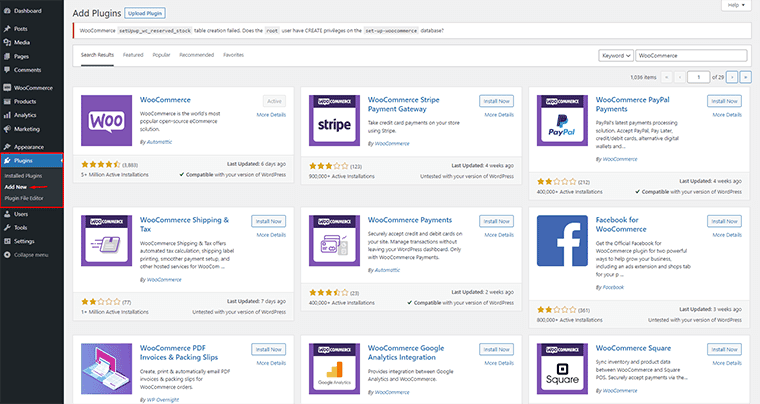The width and height of the screenshot is (760, 404).
Task: Open the Keyword search type dropdown
Action: click(616, 56)
